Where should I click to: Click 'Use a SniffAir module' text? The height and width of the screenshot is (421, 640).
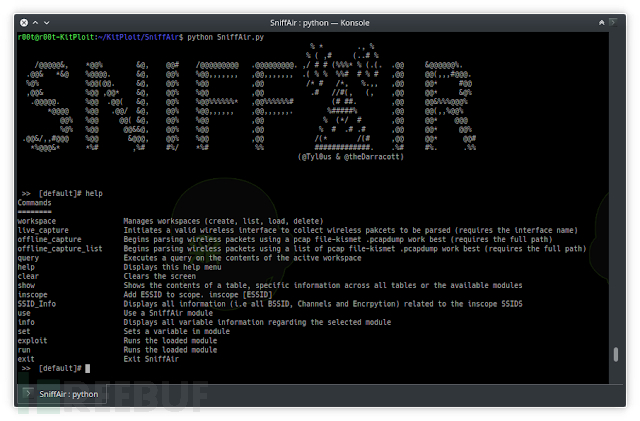(168, 313)
